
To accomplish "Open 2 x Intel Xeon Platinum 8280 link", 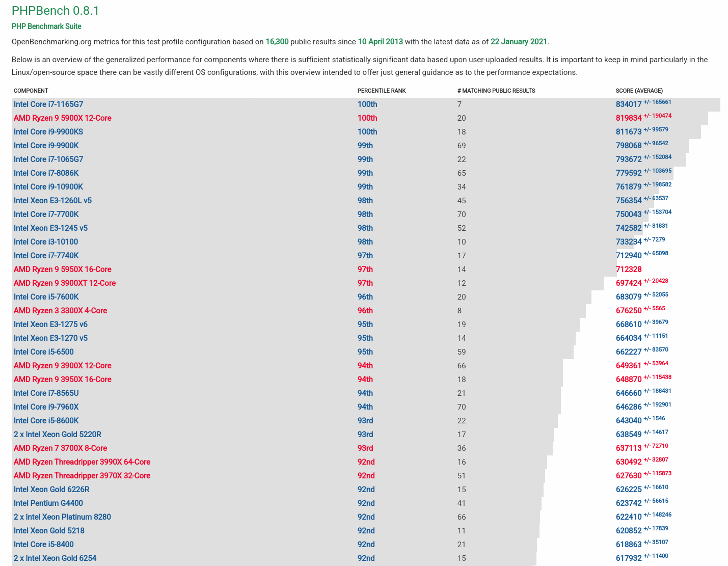I will 63,517.
